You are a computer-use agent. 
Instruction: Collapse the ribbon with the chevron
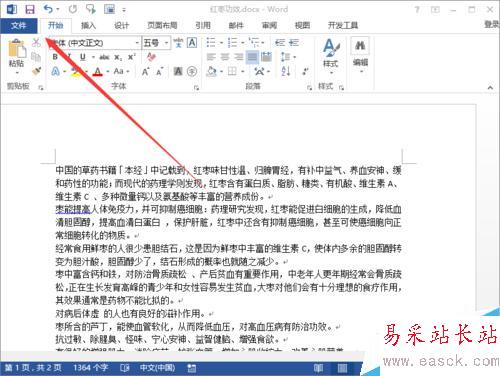[490, 88]
